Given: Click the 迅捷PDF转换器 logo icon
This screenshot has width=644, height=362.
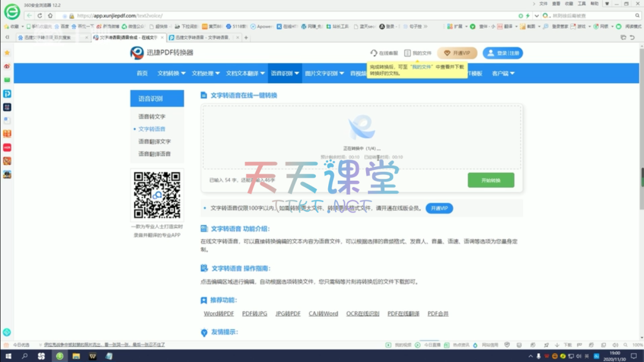Looking at the screenshot, I should click(x=137, y=54).
